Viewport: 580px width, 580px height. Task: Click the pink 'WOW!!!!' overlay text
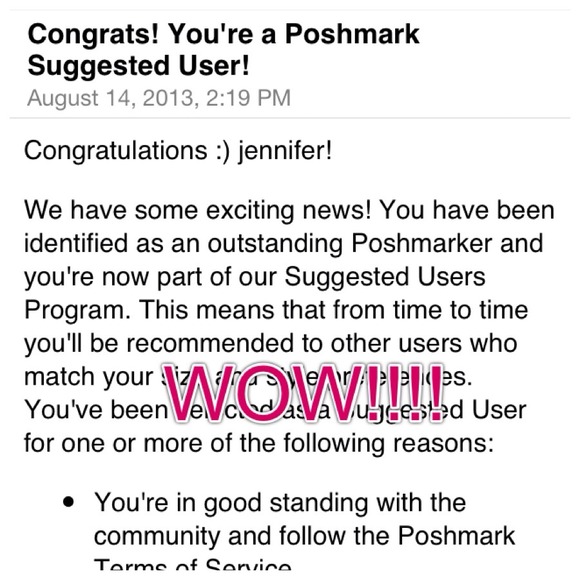(x=303, y=393)
